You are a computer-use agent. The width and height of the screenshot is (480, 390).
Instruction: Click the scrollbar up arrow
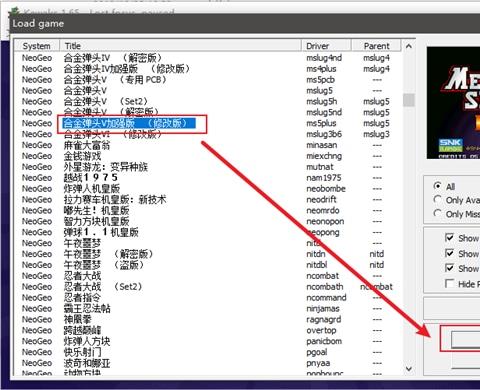409,46
